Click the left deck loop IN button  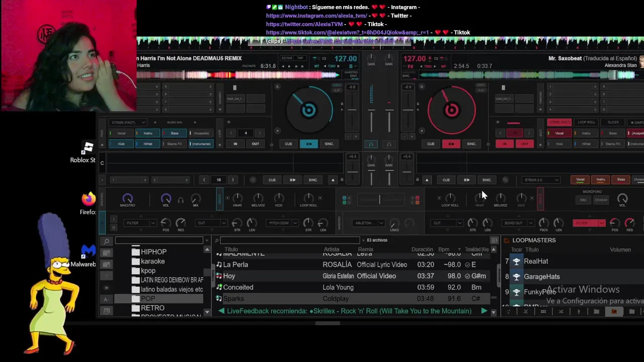coord(235,144)
